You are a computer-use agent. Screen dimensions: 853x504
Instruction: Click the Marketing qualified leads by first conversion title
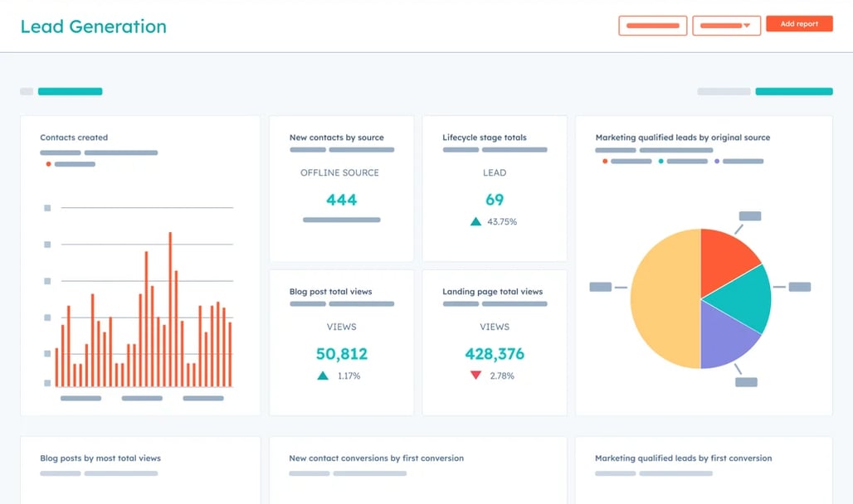[682, 458]
